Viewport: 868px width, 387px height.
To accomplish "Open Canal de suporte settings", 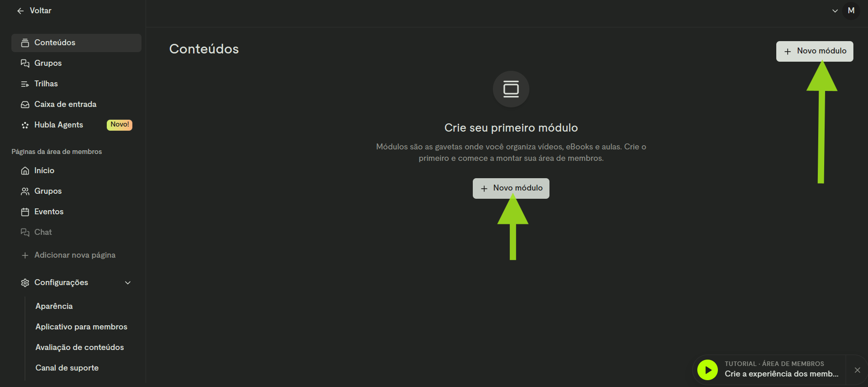I will 67,368.
